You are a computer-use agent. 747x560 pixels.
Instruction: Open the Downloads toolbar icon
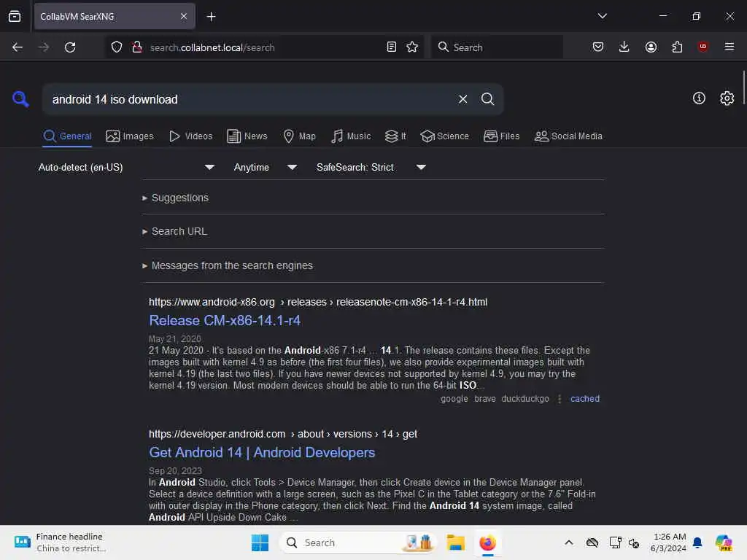624,47
